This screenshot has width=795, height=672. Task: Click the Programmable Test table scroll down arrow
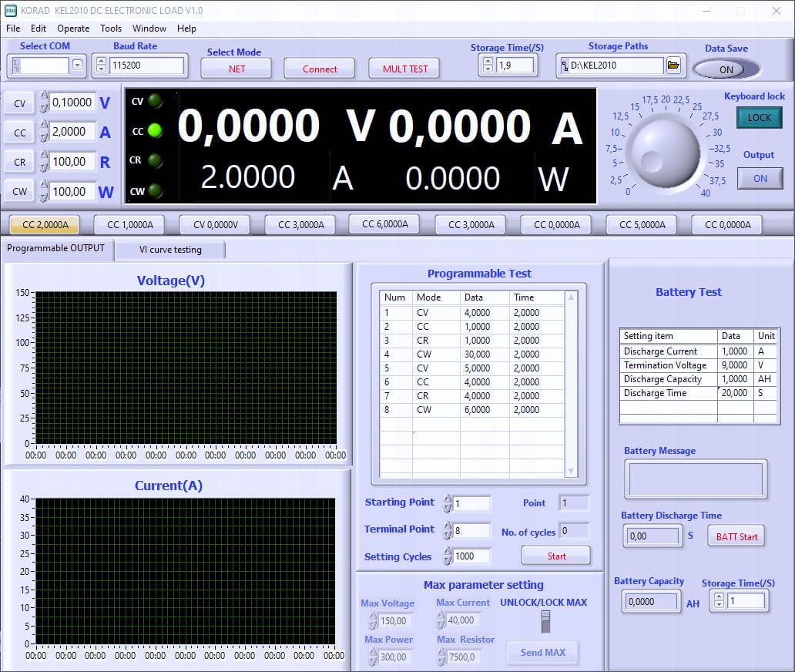571,471
